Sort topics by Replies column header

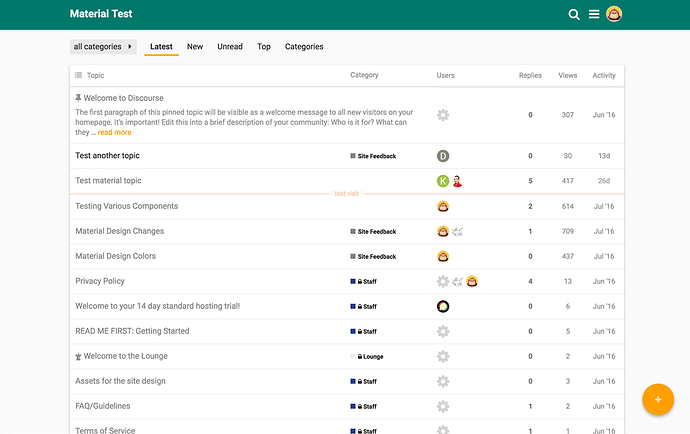tap(530, 75)
